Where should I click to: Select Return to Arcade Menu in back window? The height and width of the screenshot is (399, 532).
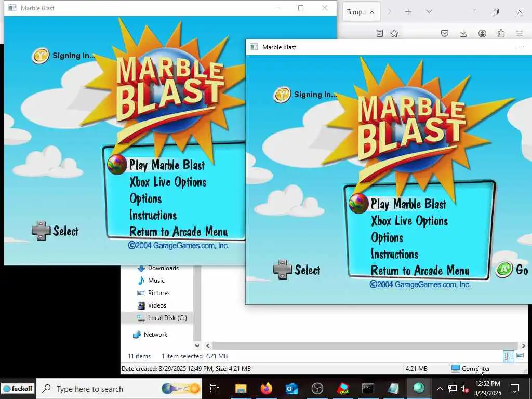coord(179,231)
